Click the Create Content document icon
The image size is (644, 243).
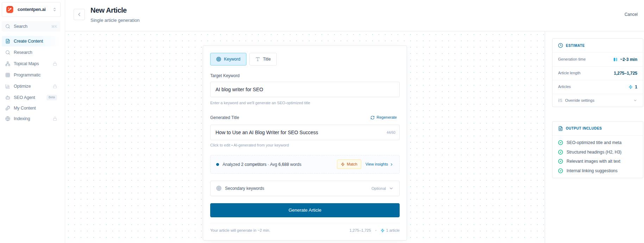pos(8,41)
